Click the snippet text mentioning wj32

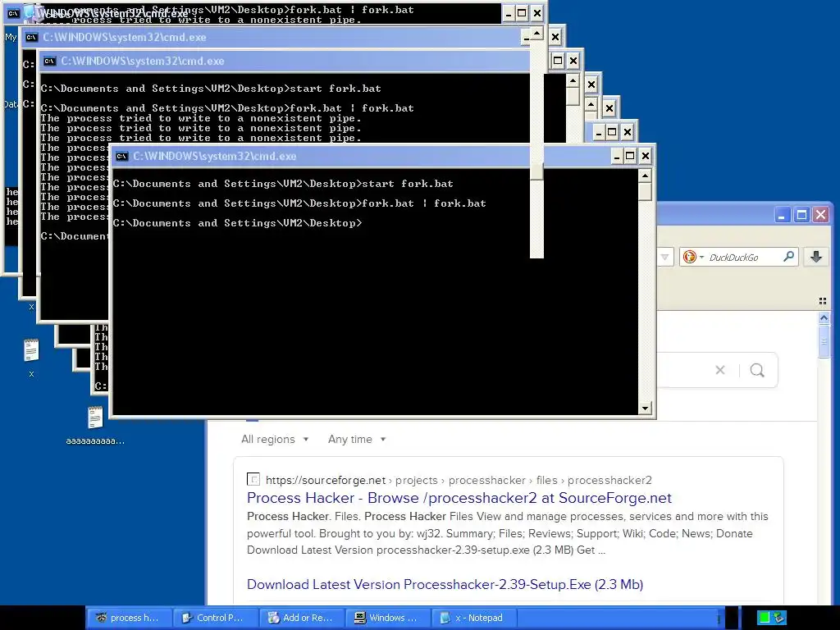(x=507, y=533)
